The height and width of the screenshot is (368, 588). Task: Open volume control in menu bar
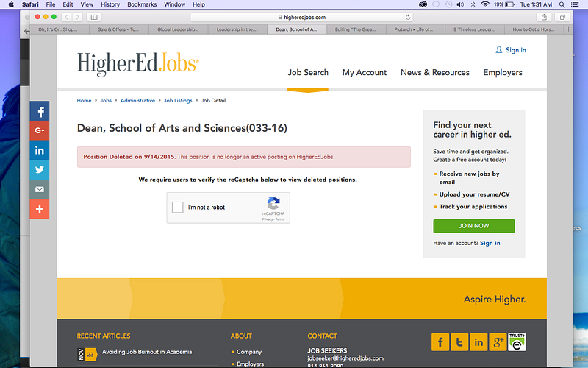click(460, 4)
